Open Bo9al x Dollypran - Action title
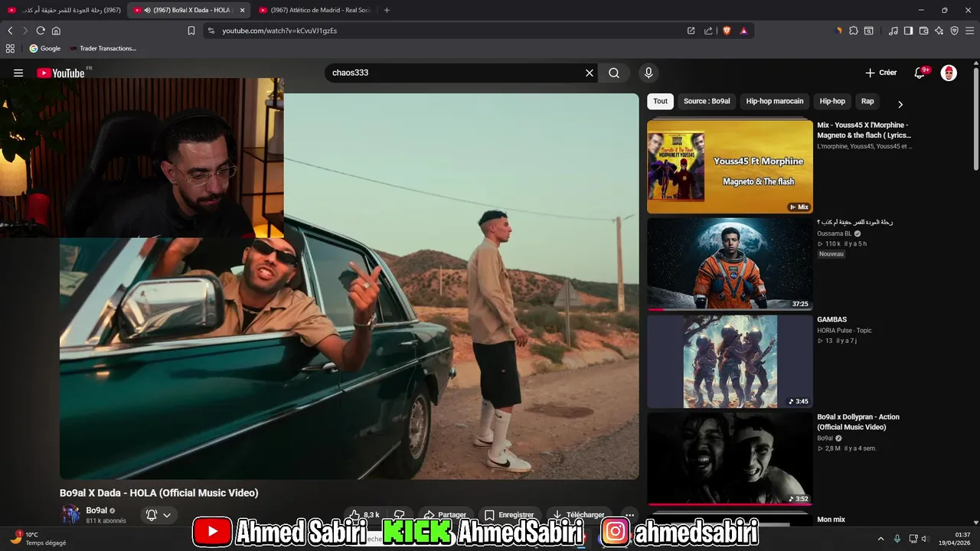980x551 pixels. (858, 422)
